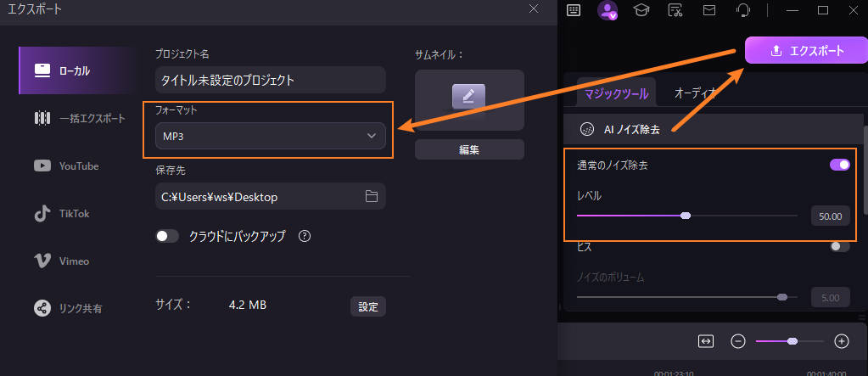Click the AI noise removal icon

pyautogui.click(x=586, y=130)
